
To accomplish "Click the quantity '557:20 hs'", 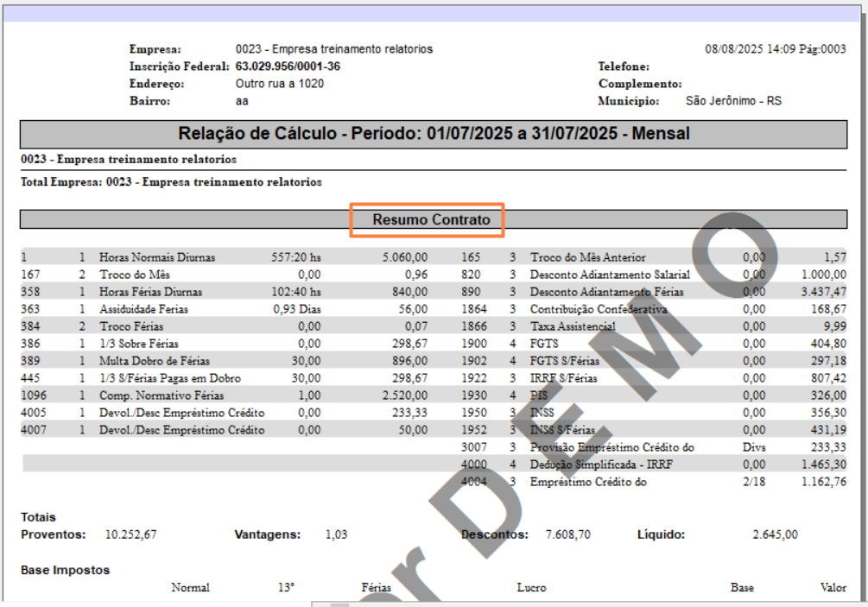I will [x=296, y=257].
